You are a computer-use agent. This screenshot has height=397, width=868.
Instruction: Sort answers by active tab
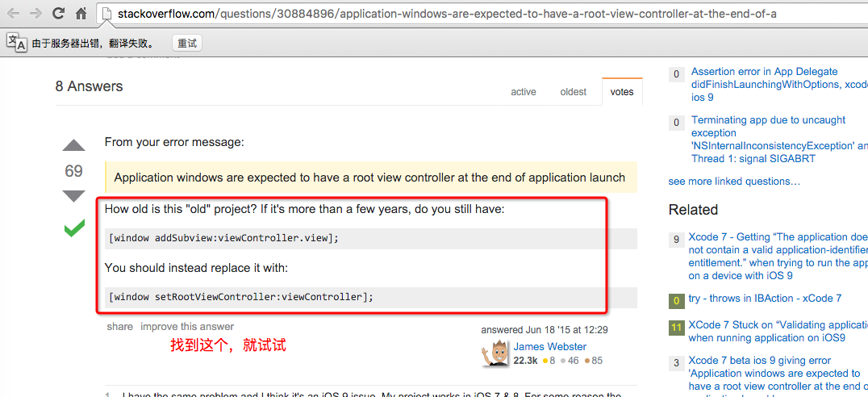point(523,92)
